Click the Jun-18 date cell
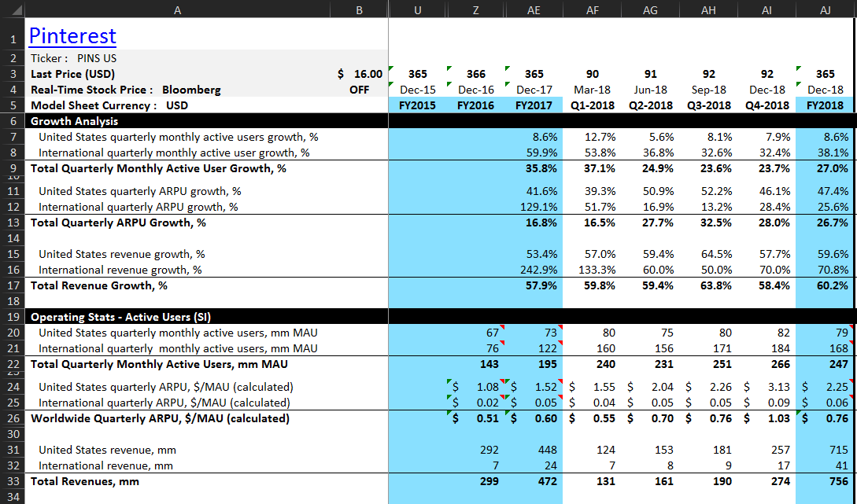The width and height of the screenshot is (857, 504). [x=650, y=90]
